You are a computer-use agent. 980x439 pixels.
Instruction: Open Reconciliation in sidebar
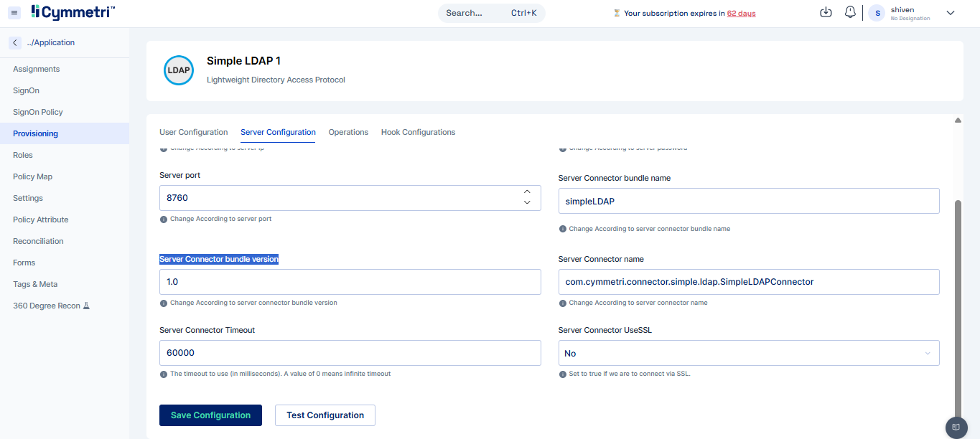tap(65, 241)
